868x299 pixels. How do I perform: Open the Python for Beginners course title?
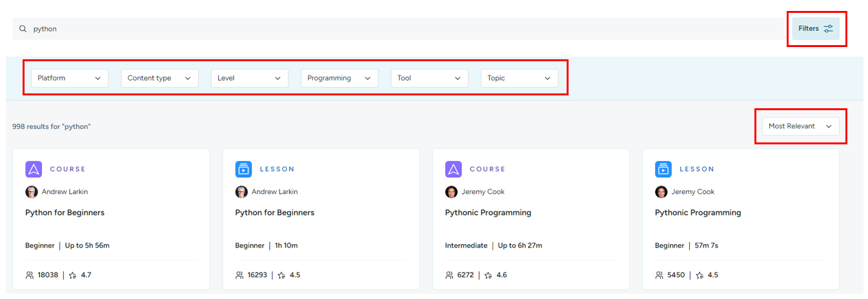65,213
